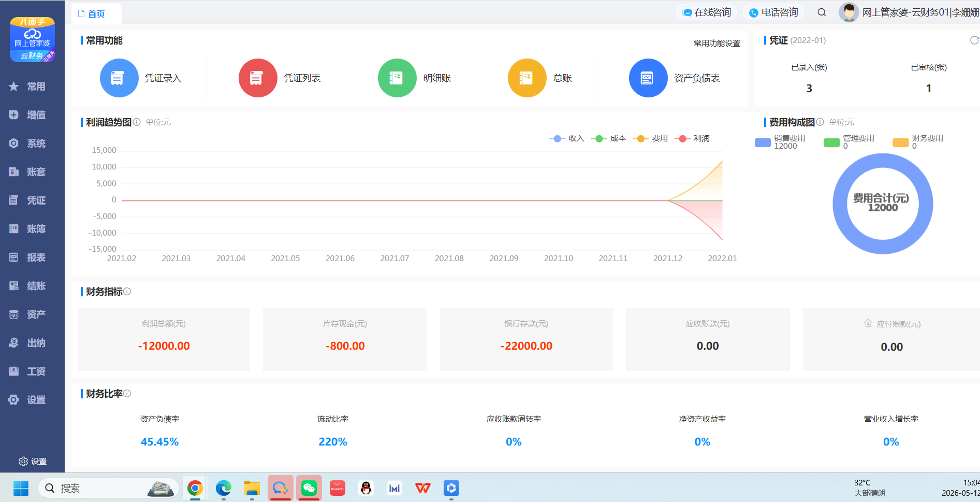Open the 常用功能设置 link

pos(717,43)
